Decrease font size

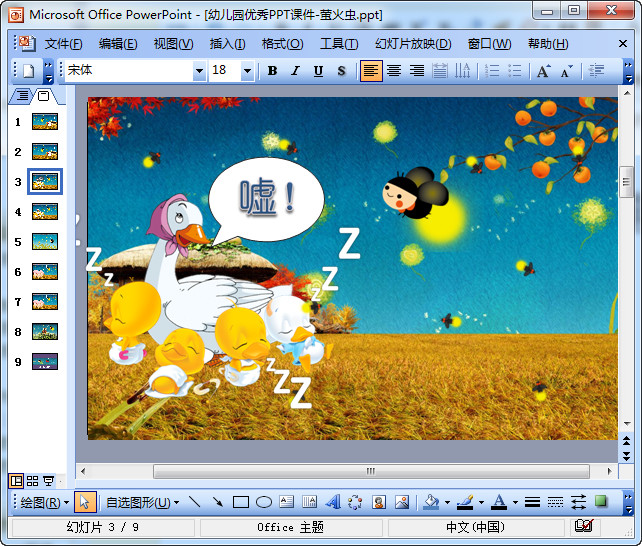[x=567, y=71]
